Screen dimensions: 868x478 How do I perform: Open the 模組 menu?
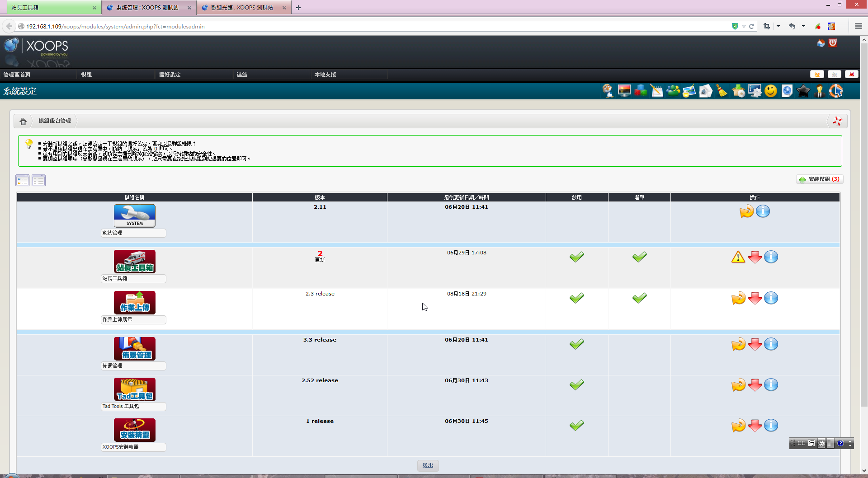[x=87, y=75]
